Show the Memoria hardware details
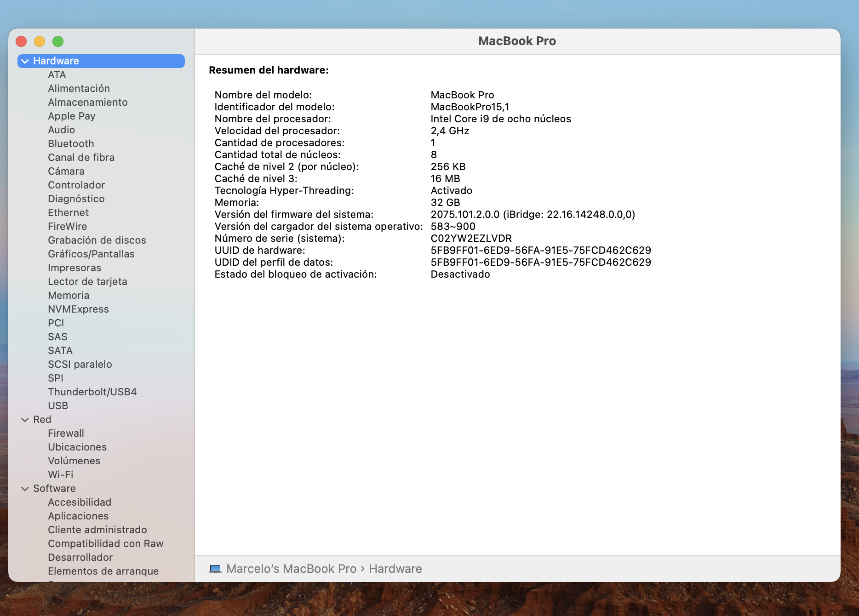 coord(69,296)
